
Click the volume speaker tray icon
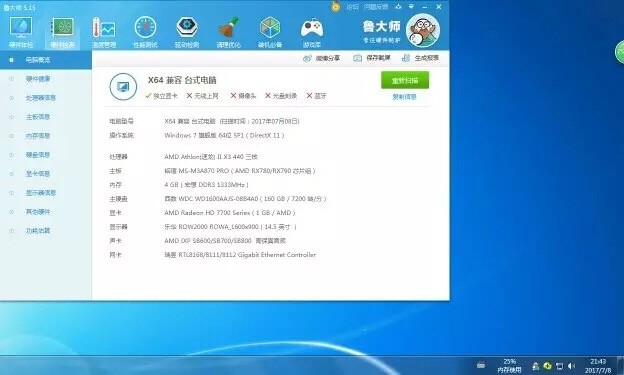tap(571, 366)
